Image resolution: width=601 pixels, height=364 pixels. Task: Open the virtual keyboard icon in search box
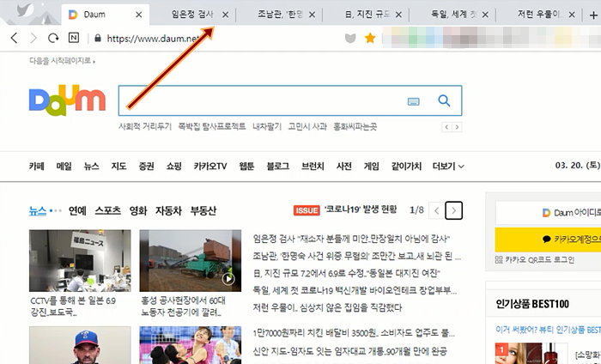413,101
